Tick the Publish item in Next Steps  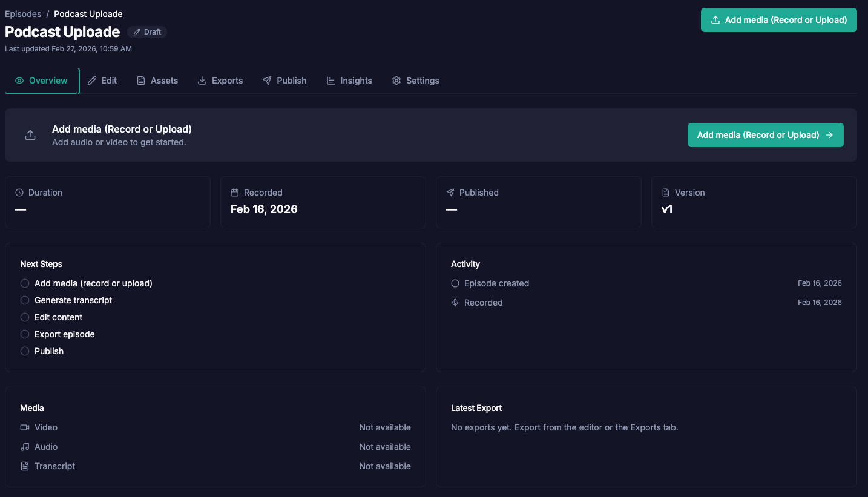pos(25,351)
